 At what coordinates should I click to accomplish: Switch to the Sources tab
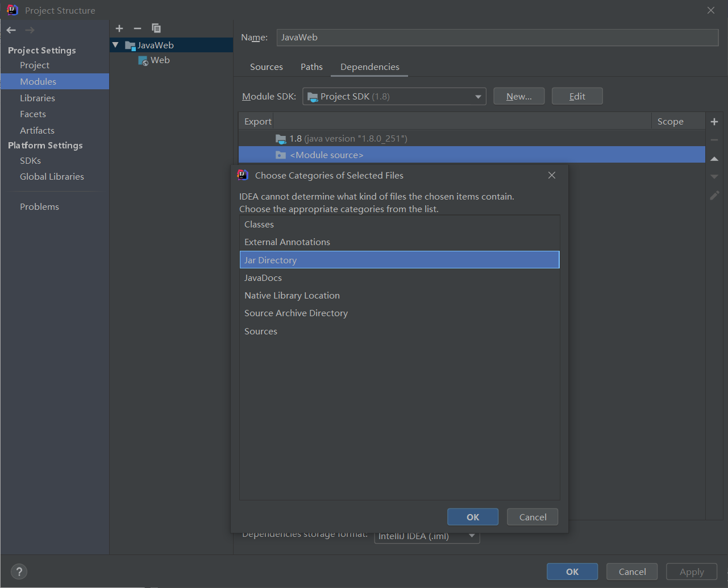click(267, 67)
